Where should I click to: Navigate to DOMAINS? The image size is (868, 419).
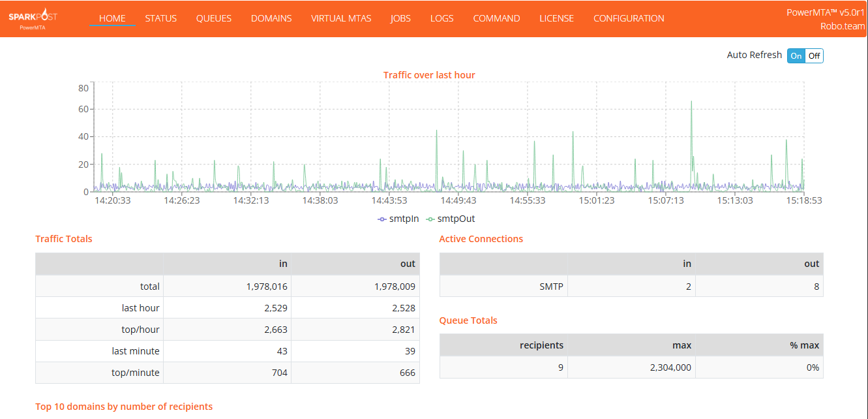pos(271,18)
